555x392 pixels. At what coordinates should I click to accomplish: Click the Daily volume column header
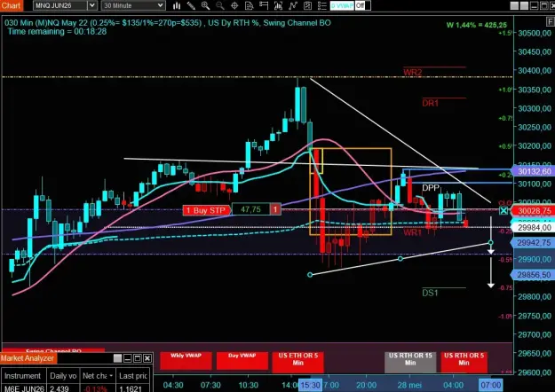pos(63,376)
